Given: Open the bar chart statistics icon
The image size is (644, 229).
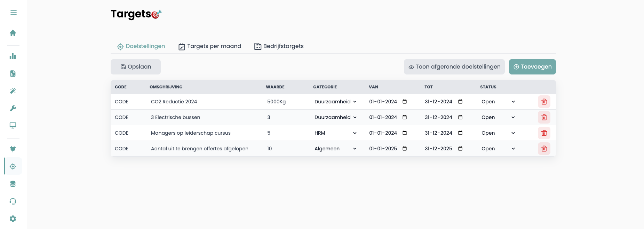Looking at the screenshot, I should [13, 56].
